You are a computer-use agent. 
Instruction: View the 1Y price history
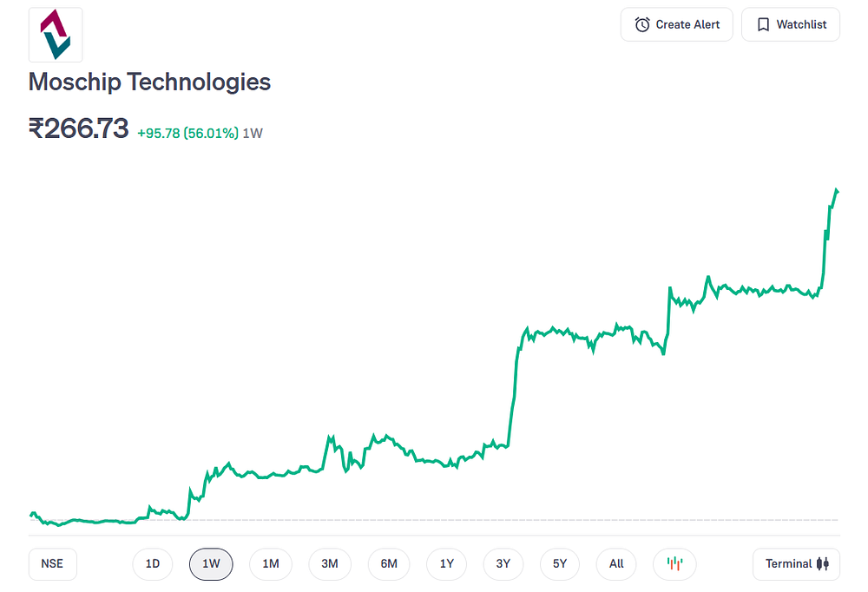click(x=447, y=563)
